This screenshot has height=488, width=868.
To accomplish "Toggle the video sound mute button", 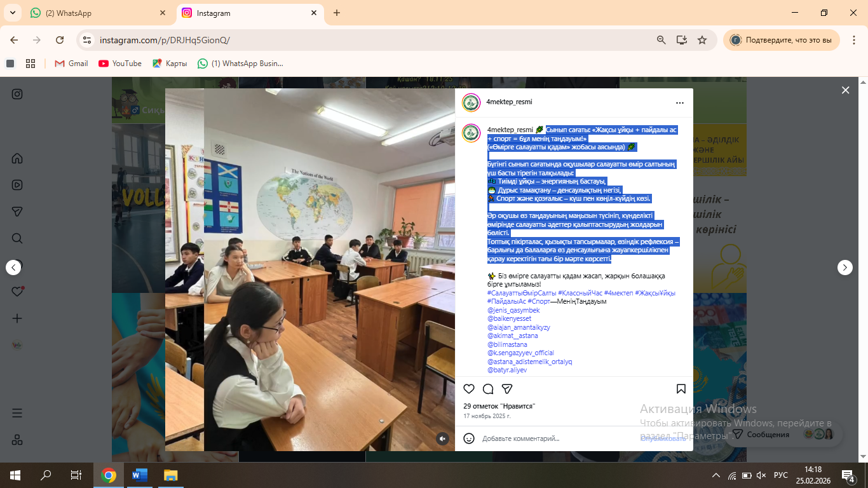I will (442, 438).
